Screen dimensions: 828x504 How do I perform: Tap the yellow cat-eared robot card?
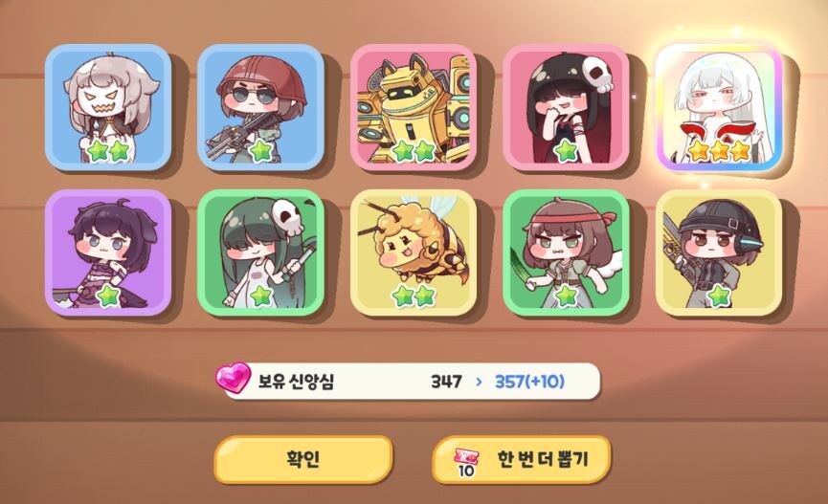point(414,107)
